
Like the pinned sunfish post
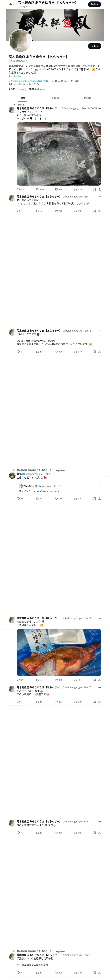pos(57,189)
